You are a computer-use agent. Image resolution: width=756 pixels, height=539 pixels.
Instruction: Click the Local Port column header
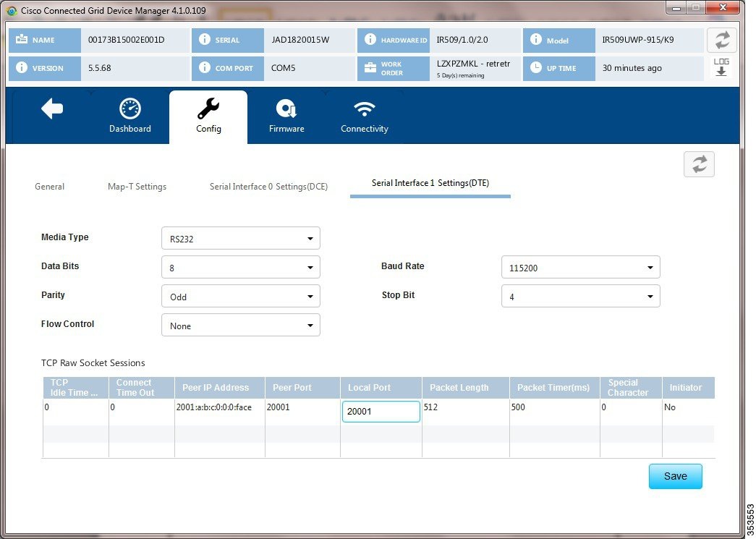pos(381,388)
